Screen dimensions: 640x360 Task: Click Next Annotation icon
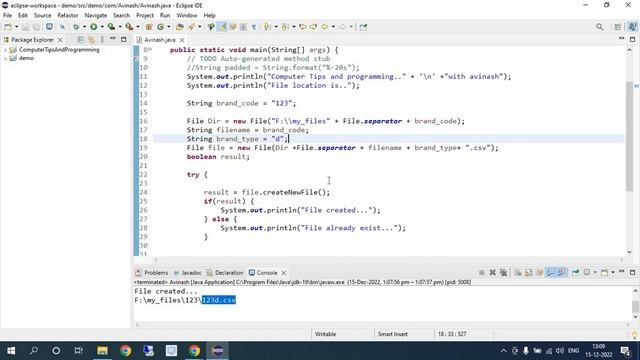pos(267,27)
